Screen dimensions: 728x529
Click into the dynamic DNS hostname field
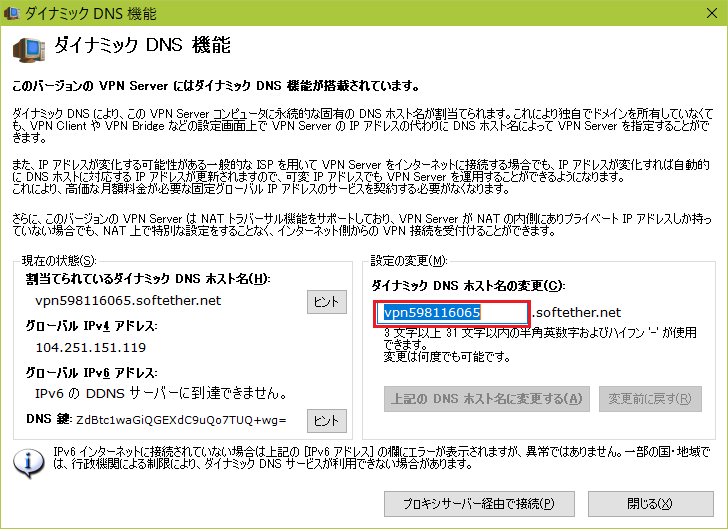(451, 313)
